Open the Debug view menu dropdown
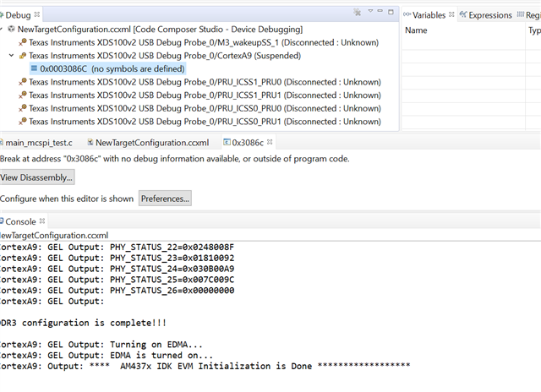Screen dimensions: 541x392 pyautogui.click(x=370, y=11)
